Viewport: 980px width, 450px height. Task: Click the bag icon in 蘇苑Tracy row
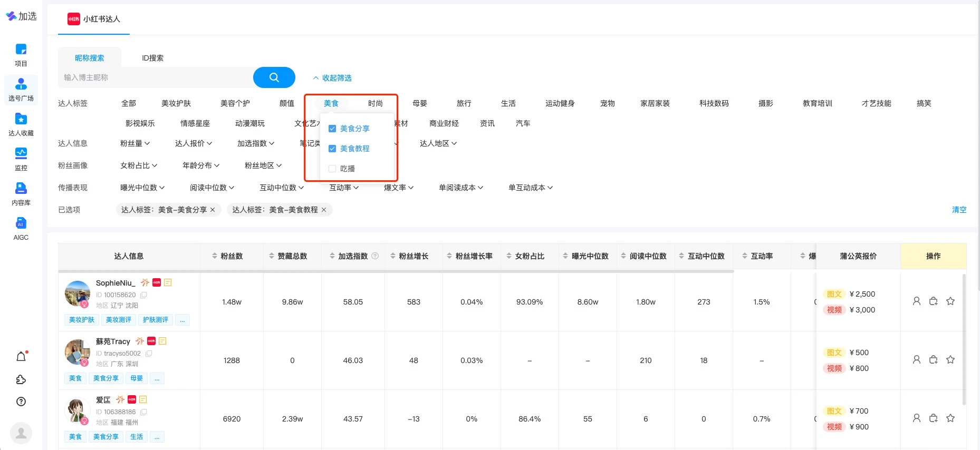pos(934,359)
